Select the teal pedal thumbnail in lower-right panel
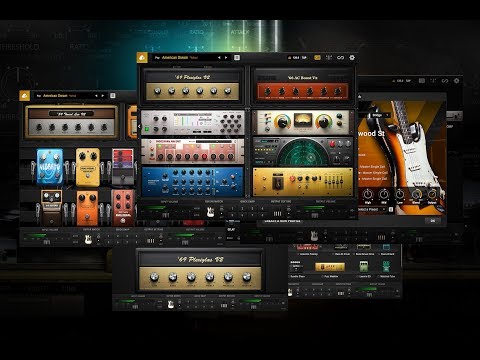480x360 pixels. [386, 266]
